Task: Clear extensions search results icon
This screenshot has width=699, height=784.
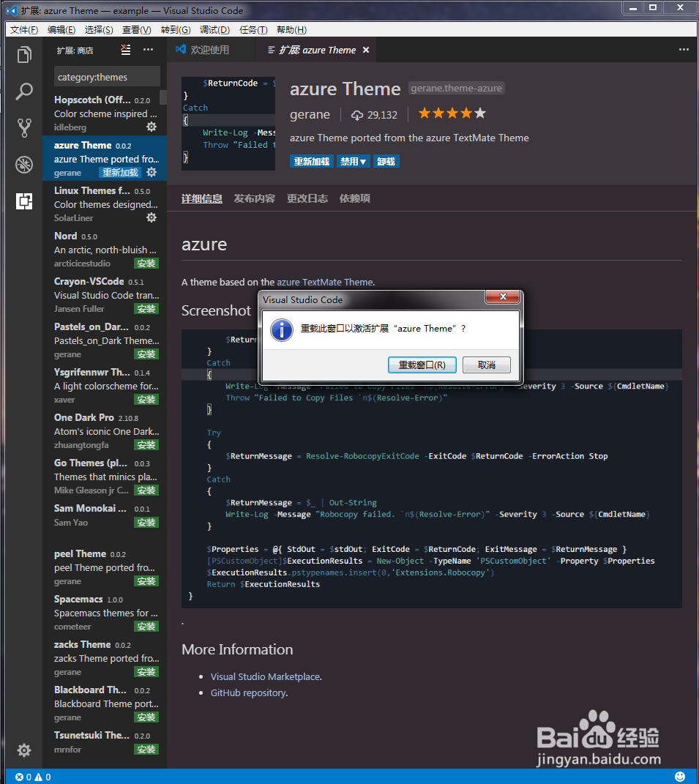Action: click(126, 50)
